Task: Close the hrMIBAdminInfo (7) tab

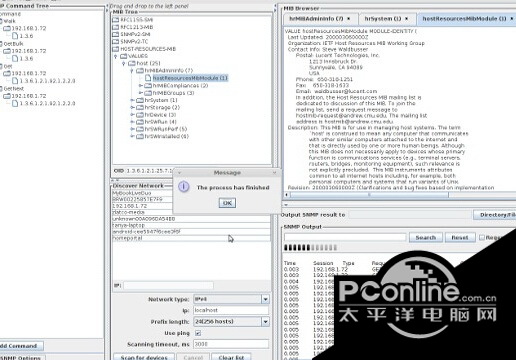Action: tap(349, 19)
